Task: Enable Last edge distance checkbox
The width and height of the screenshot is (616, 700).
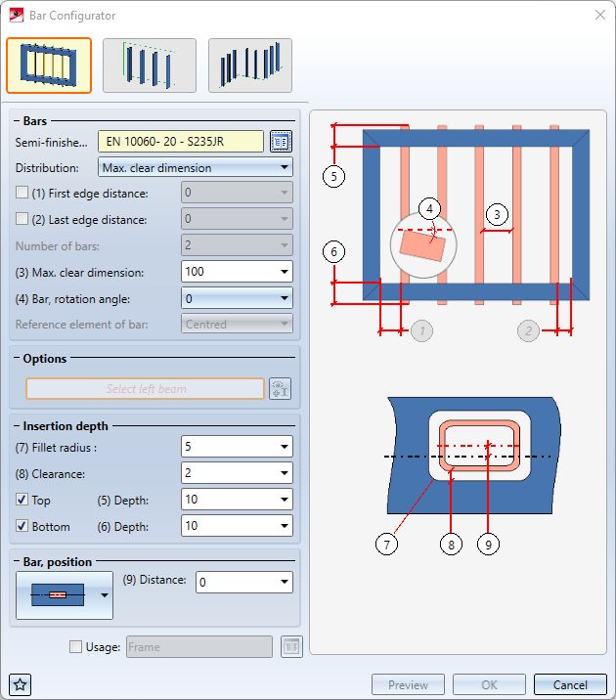Action: (22, 219)
